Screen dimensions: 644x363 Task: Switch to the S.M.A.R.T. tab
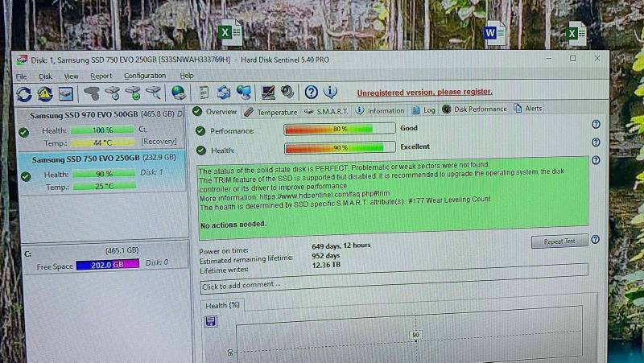coord(327,111)
